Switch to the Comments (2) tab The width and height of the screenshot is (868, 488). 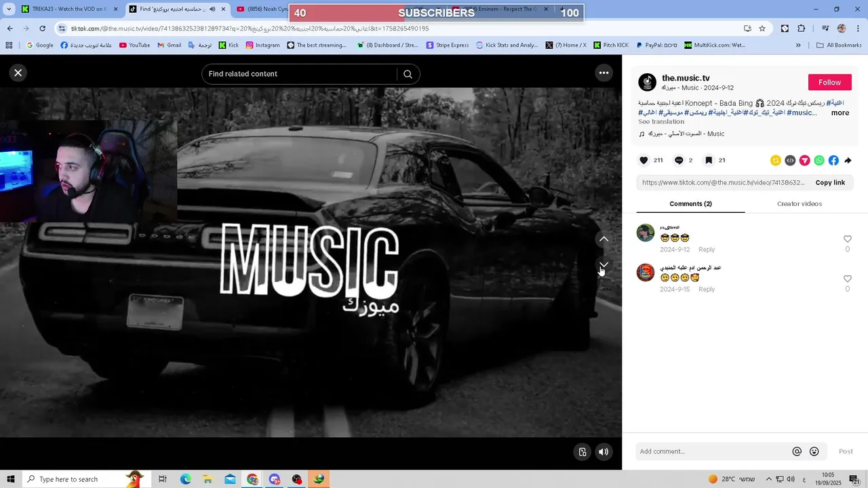click(690, 203)
